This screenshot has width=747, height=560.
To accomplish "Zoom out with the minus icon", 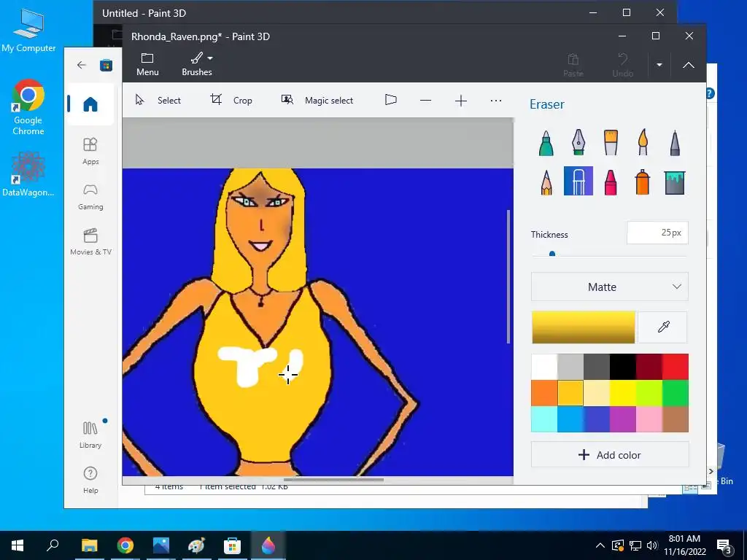I will [426, 101].
